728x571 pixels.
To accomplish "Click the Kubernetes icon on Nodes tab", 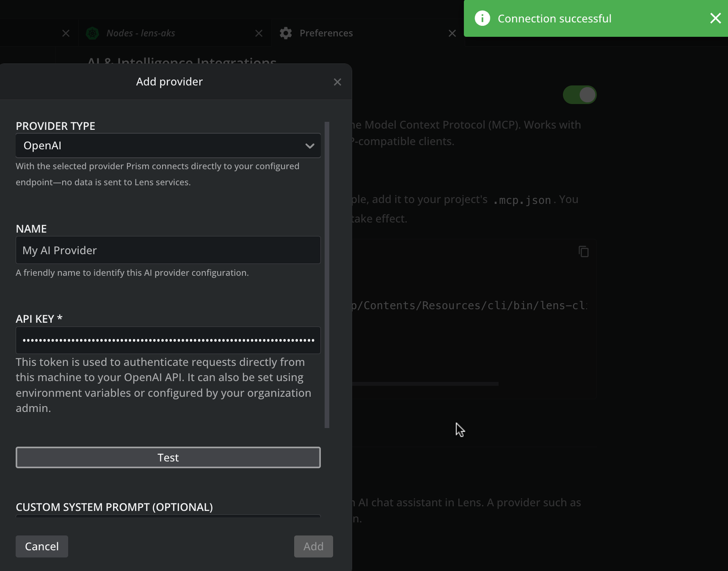I will (92, 33).
